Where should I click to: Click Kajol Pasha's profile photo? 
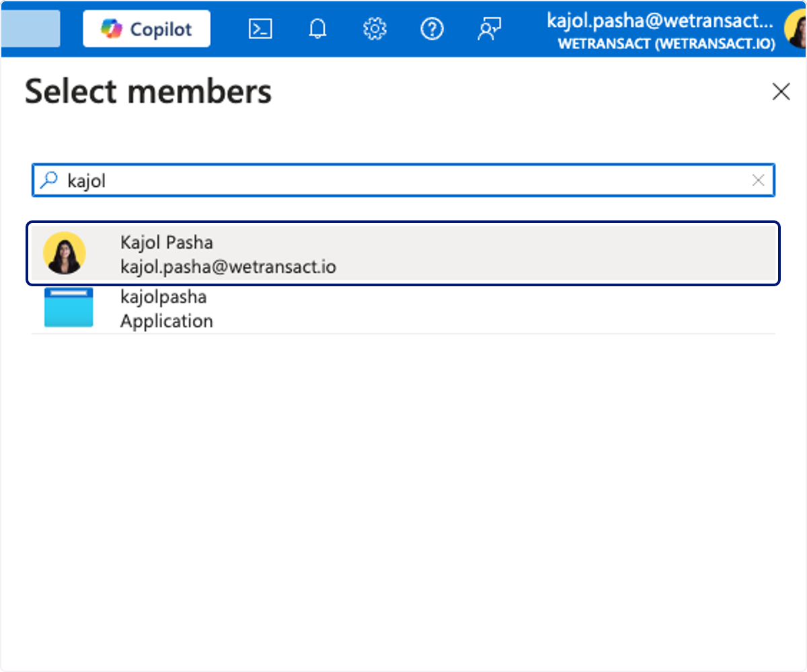[65, 253]
